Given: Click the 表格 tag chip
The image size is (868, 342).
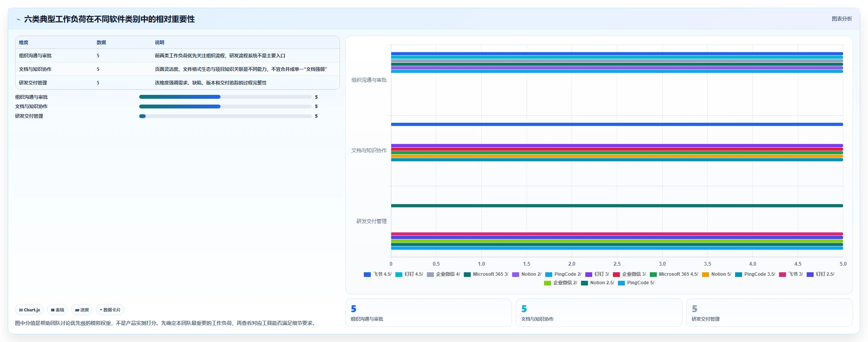Looking at the screenshot, I should click(x=57, y=310).
